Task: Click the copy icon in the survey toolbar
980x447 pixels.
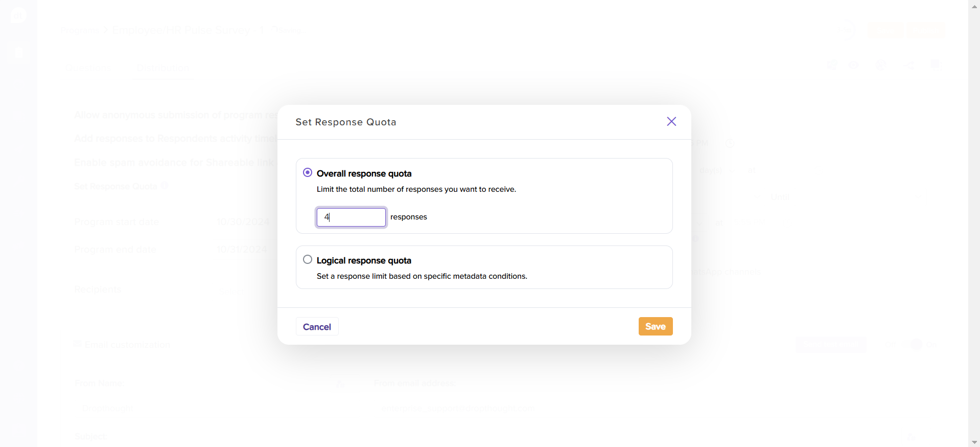Action: coord(935,64)
